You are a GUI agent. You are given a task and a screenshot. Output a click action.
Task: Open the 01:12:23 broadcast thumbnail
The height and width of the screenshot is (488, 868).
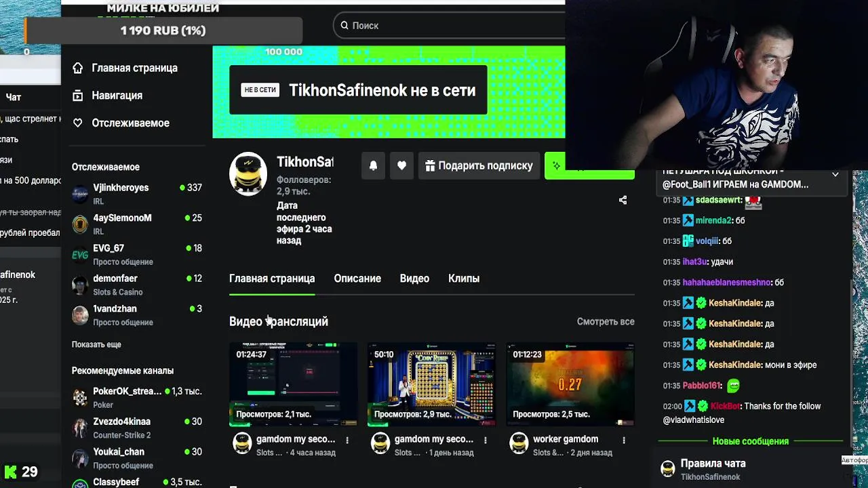(x=570, y=384)
